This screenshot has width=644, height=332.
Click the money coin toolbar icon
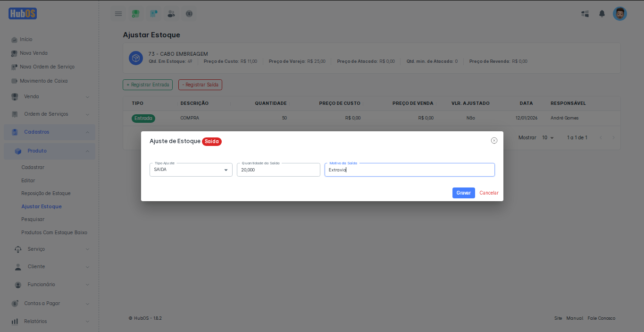click(x=189, y=14)
